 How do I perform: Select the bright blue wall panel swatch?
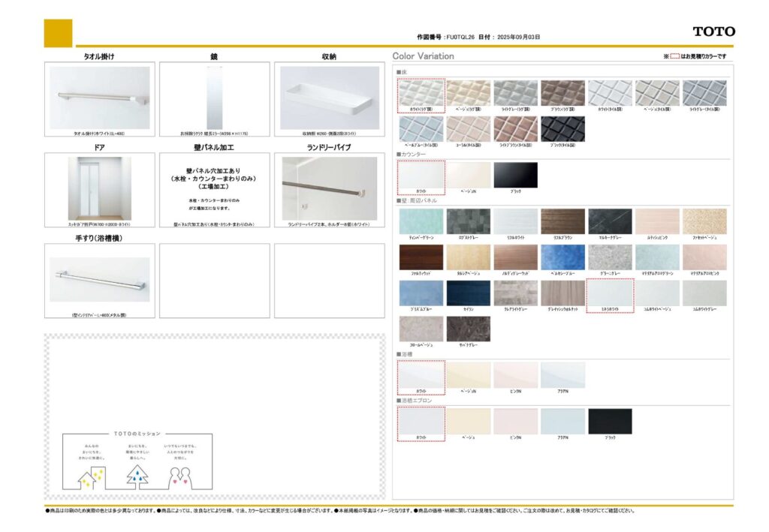click(x=562, y=257)
